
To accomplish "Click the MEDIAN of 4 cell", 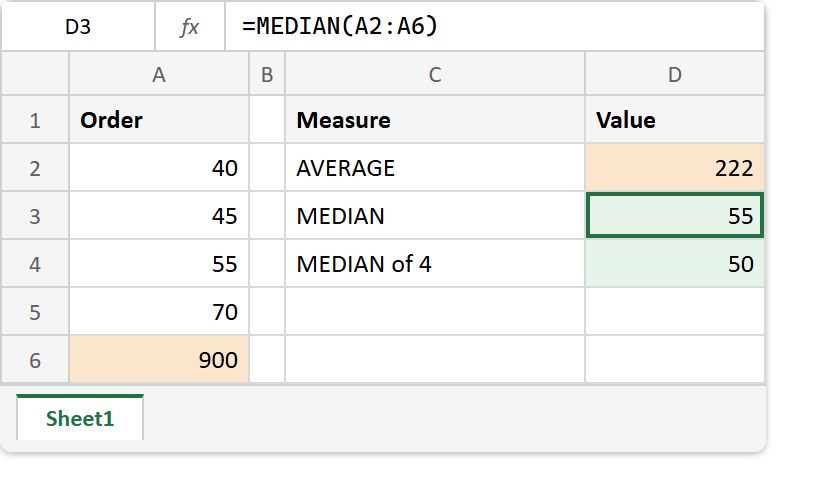I will (435, 264).
